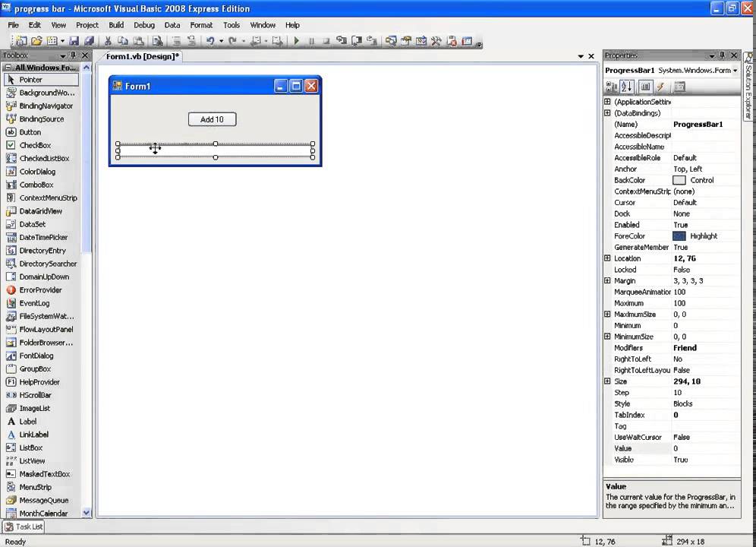756x547 pixels.
Task: Click the ForeColor Highlight color swatch
Action: (679, 236)
